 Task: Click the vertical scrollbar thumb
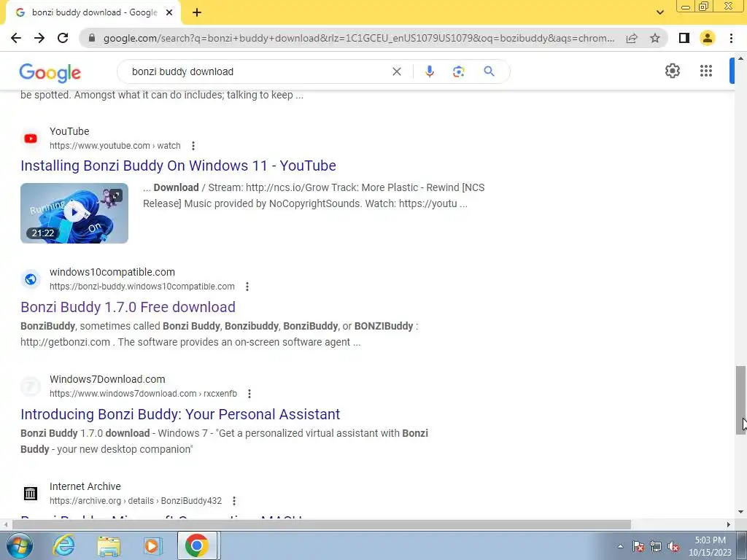(x=740, y=400)
